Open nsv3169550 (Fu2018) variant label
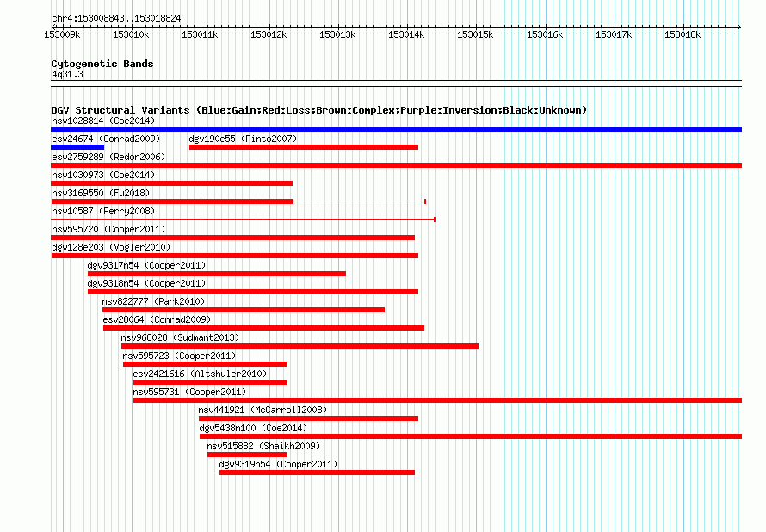This screenshot has width=766, height=532. point(101,193)
